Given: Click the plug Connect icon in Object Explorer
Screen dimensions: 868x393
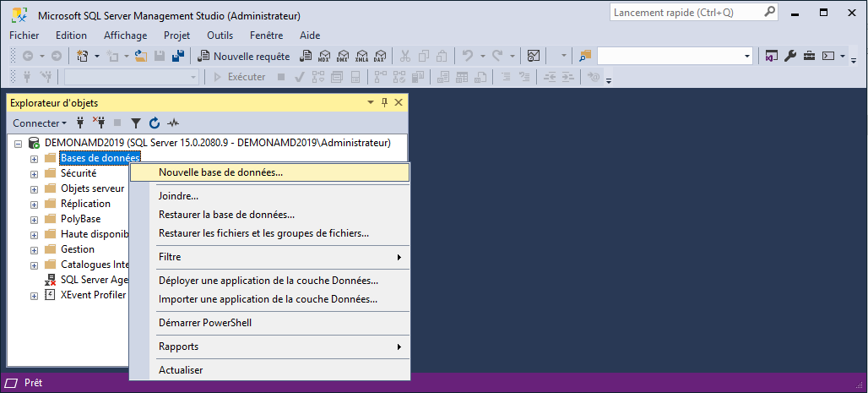Looking at the screenshot, I should tap(80, 123).
